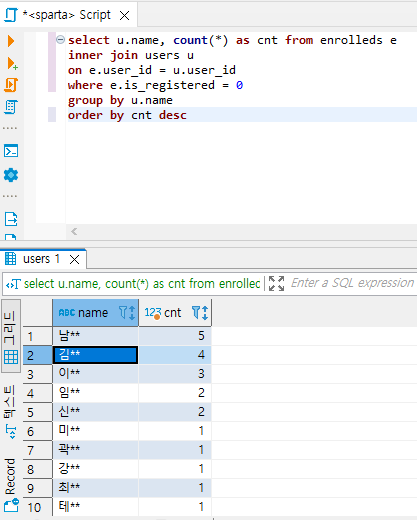
Task: Execute SQL statement with orange play arrow
Action: pyautogui.click(x=11, y=41)
